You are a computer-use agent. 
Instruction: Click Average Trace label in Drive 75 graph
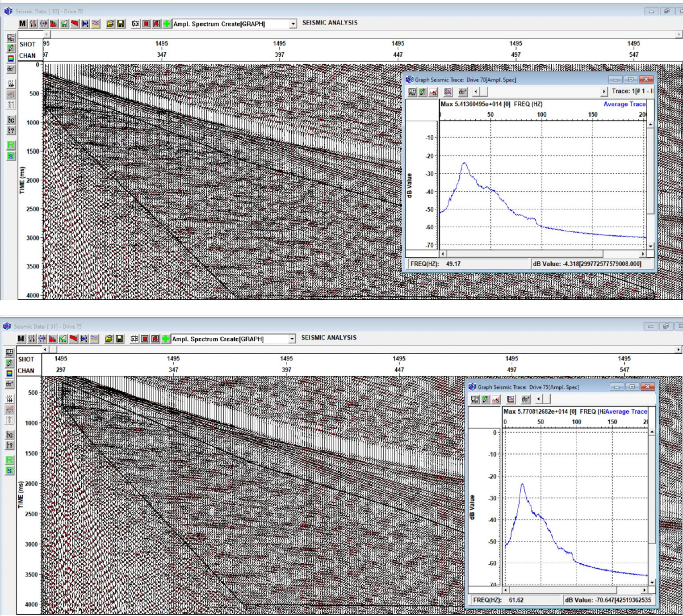[x=626, y=411]
